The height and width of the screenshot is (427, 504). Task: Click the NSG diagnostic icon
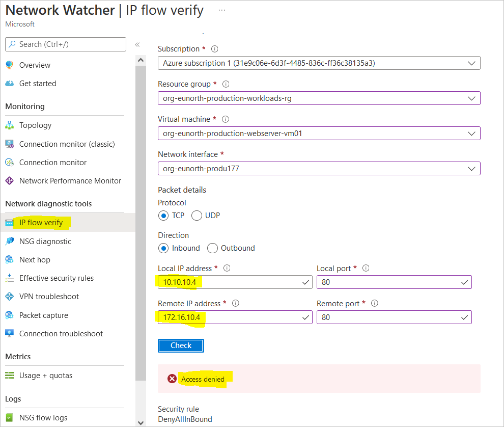(9, 242)
